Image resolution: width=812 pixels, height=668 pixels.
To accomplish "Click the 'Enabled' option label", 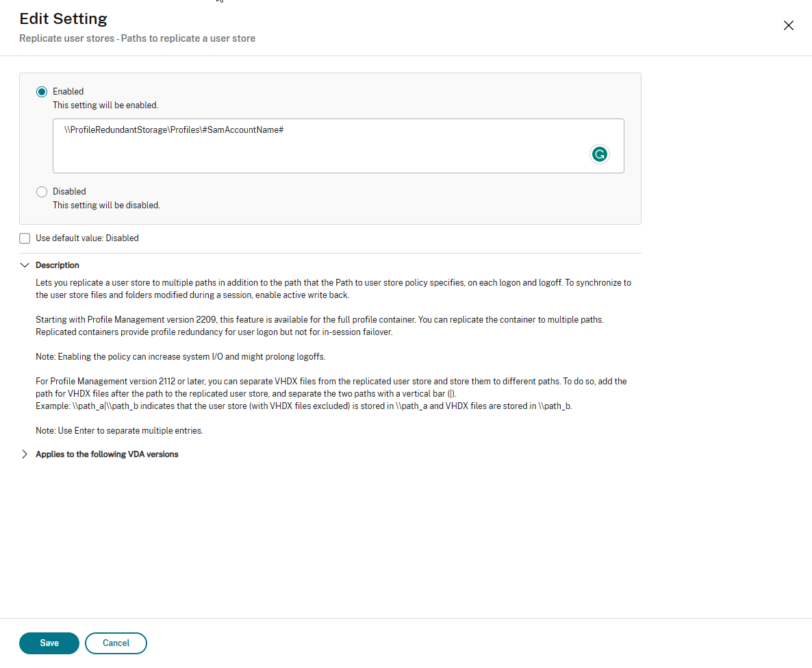I will tap(68, 91).
